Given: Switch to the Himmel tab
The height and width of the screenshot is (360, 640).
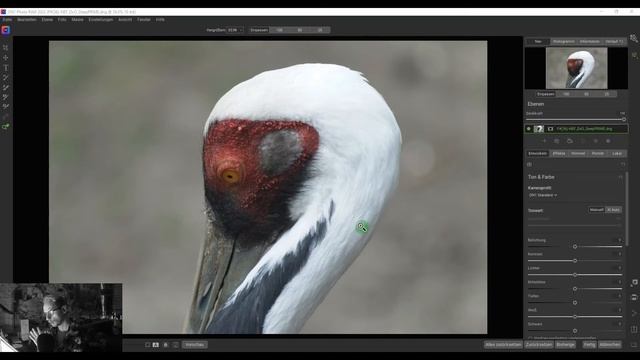Looking at the screenshot, I should (578, 153).
